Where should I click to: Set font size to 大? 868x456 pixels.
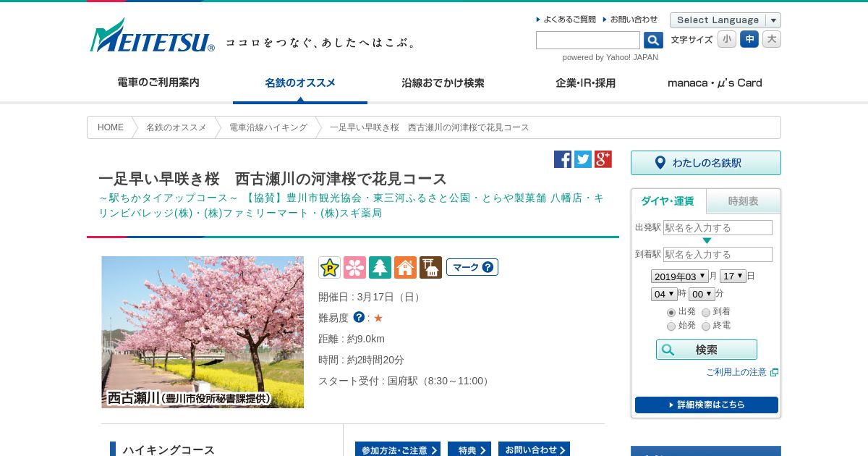click(772, 39)
